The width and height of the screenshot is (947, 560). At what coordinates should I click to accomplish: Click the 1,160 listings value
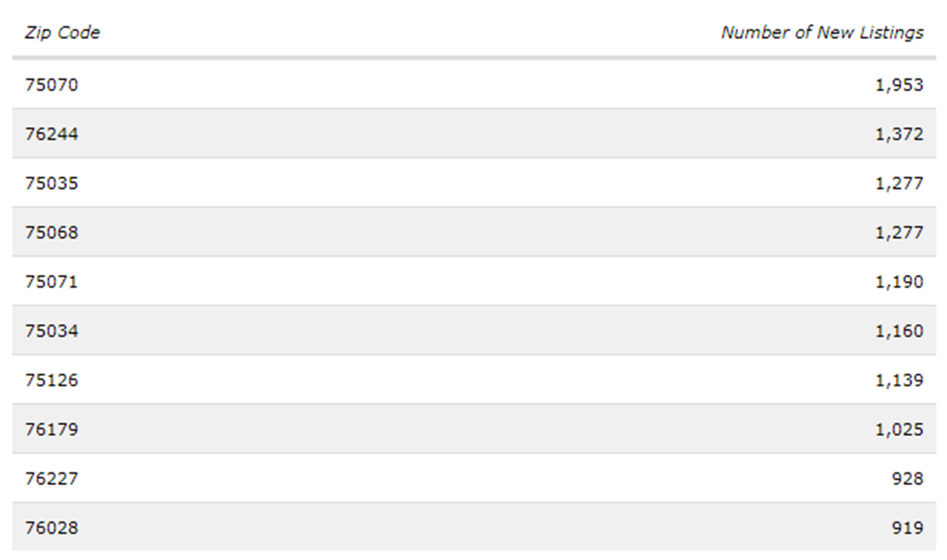(x=899, y=331)
